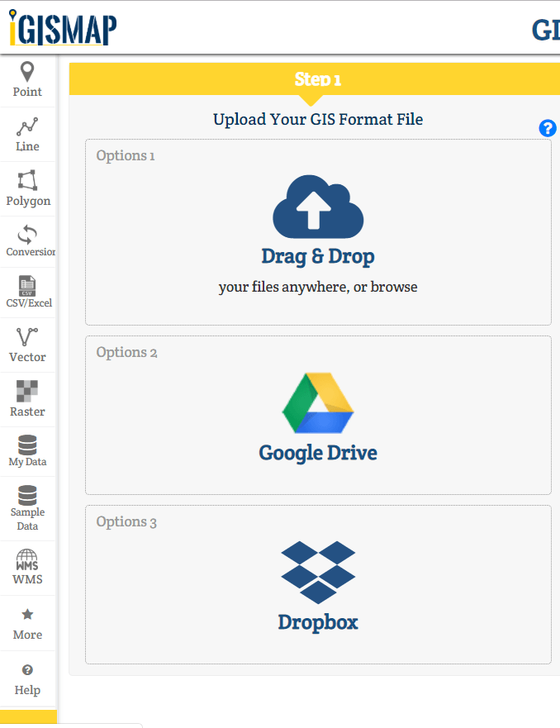Screen dimensions: 560x728
Task: Click the Google Drive logo icon
Action: coord(318,403)
